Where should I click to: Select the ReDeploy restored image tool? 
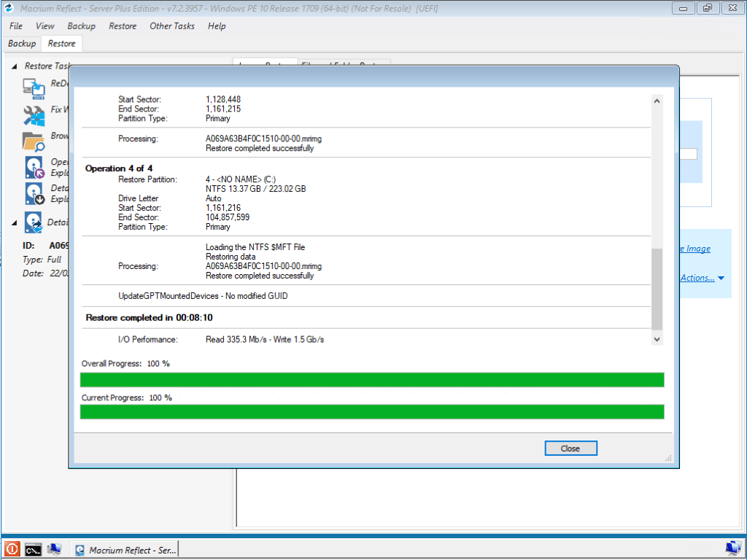[x=34, y=88]
